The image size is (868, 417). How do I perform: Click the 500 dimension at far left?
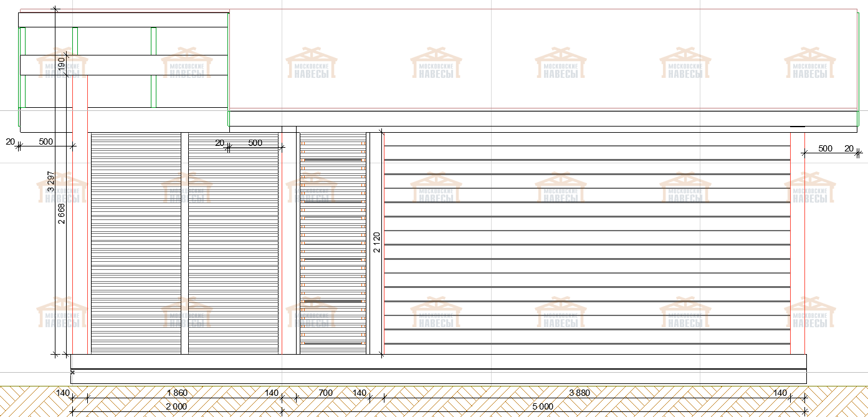tap(45, 141)
